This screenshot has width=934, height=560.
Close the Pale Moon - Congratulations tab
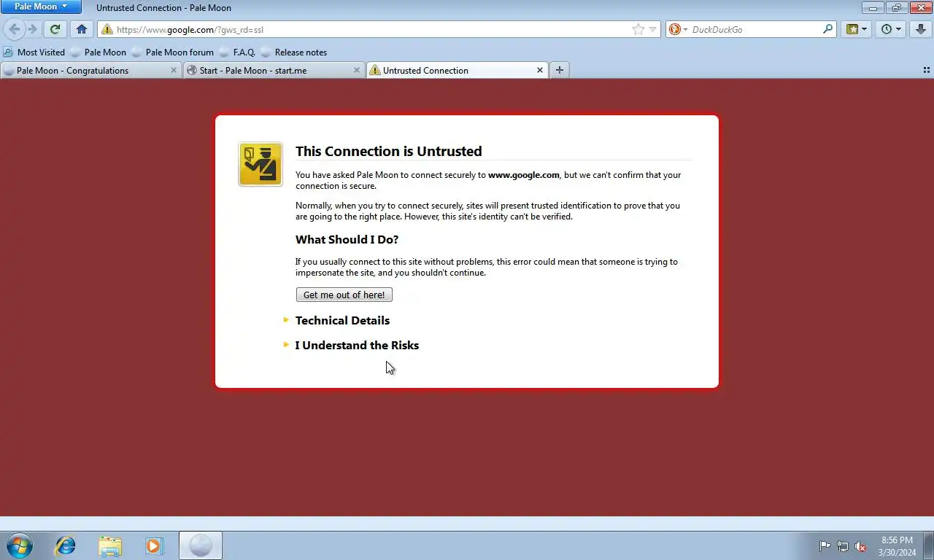pyautogui.click(x=174, y=71)
